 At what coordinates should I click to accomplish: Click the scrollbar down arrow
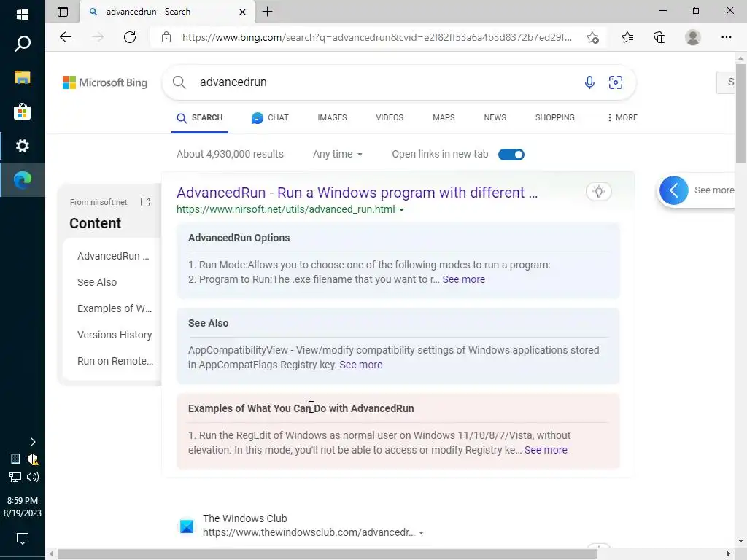pyautogui.click(x=740, y=541)
